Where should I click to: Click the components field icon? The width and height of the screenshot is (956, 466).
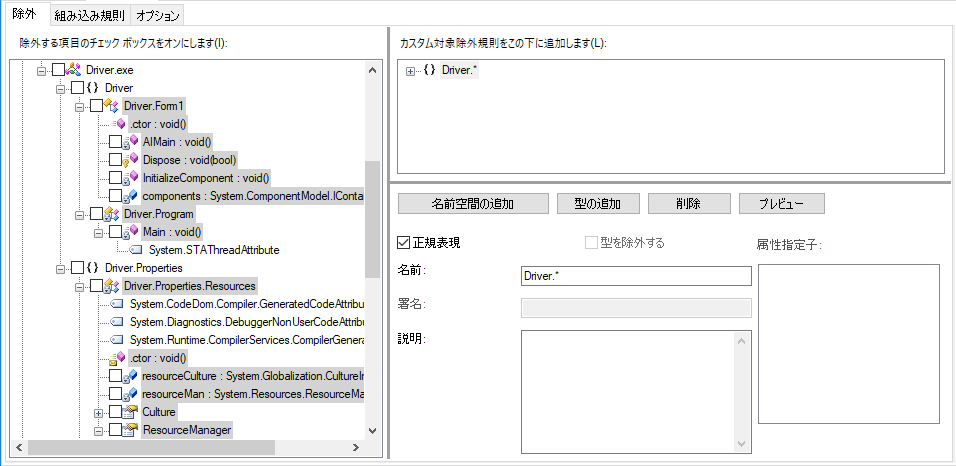click(131, 196)
